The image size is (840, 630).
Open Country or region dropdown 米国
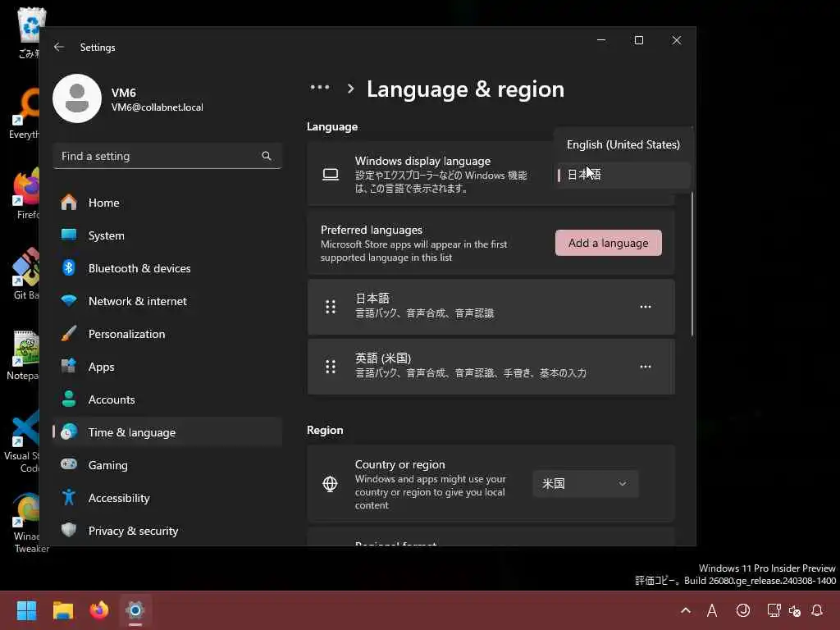tap(585, 483)
